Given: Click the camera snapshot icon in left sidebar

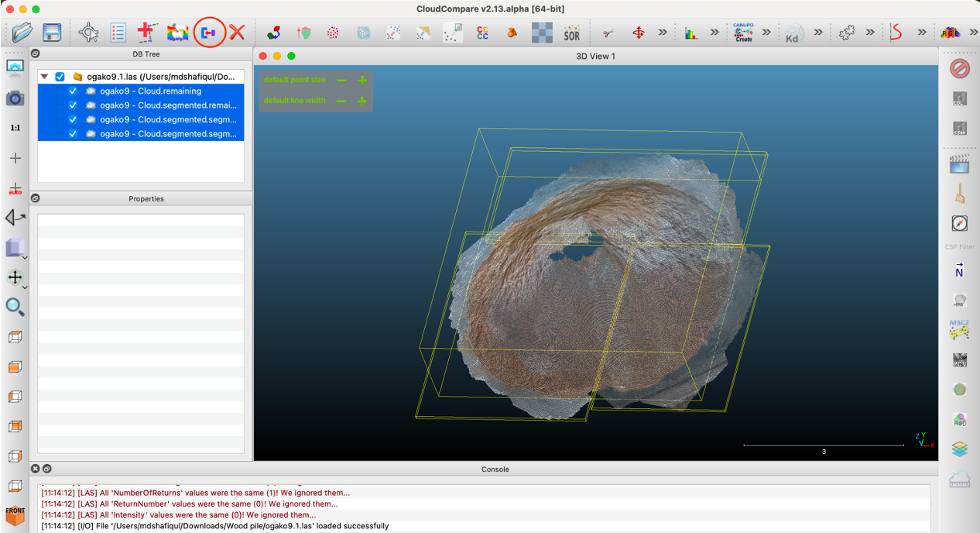Looking at the screenshot, I should coord(15,98).
